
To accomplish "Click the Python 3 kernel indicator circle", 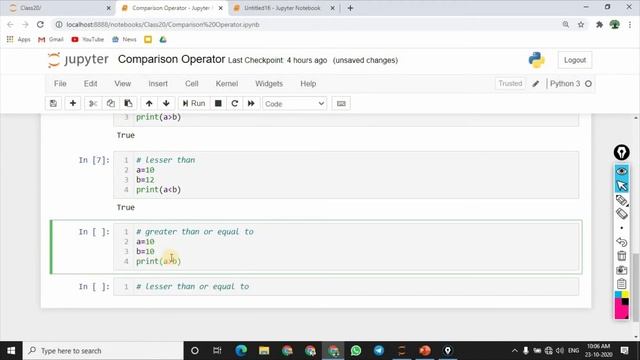I will pyautogui.click(x=588, y=84).
